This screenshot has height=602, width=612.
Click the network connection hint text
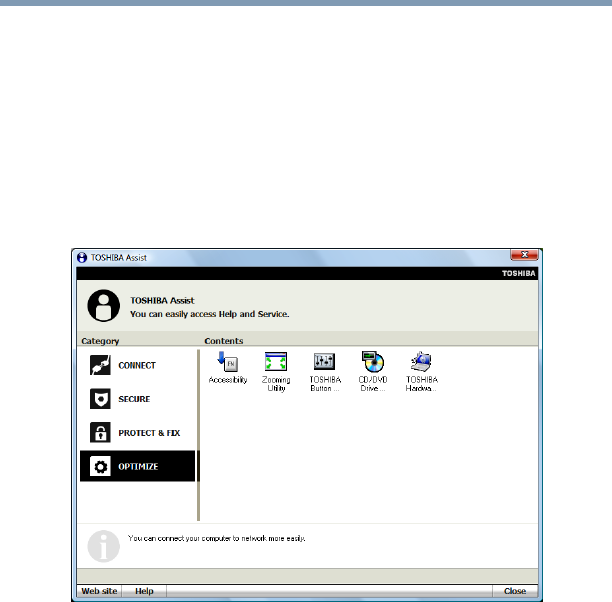(x=217, y=538)
